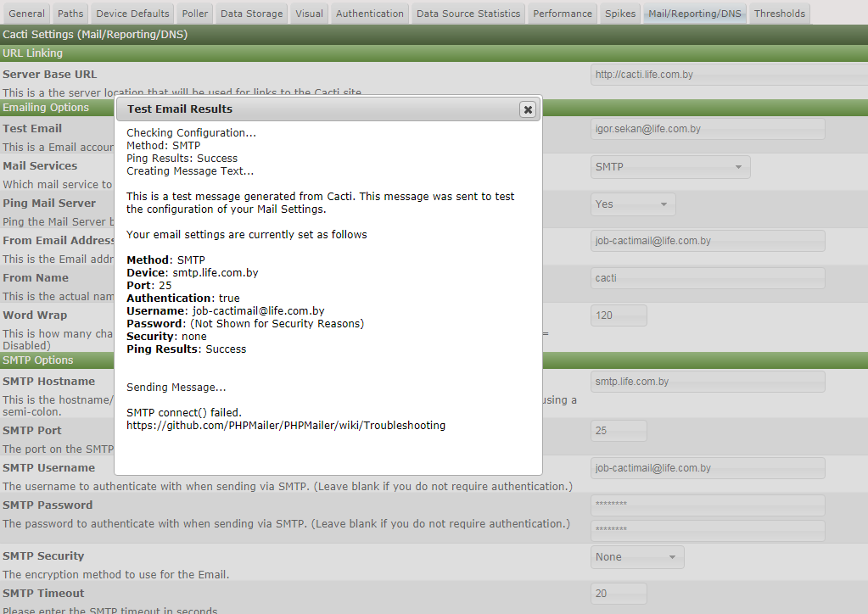The height and width of the screenshot is (614, 868).
Task: Click the 'Username: job-cactimail@life.com.by' line
Action: [x=226, y=311]
